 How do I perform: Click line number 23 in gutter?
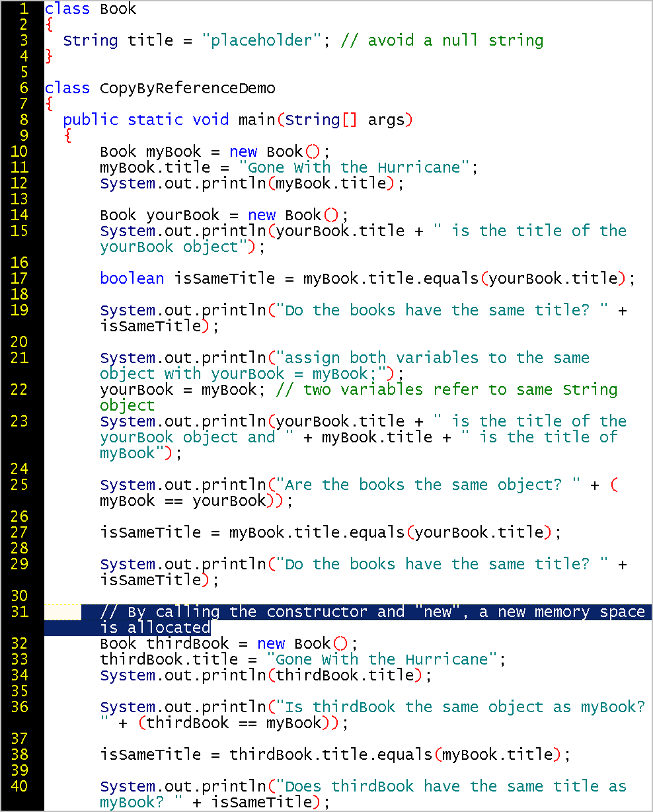19,422
